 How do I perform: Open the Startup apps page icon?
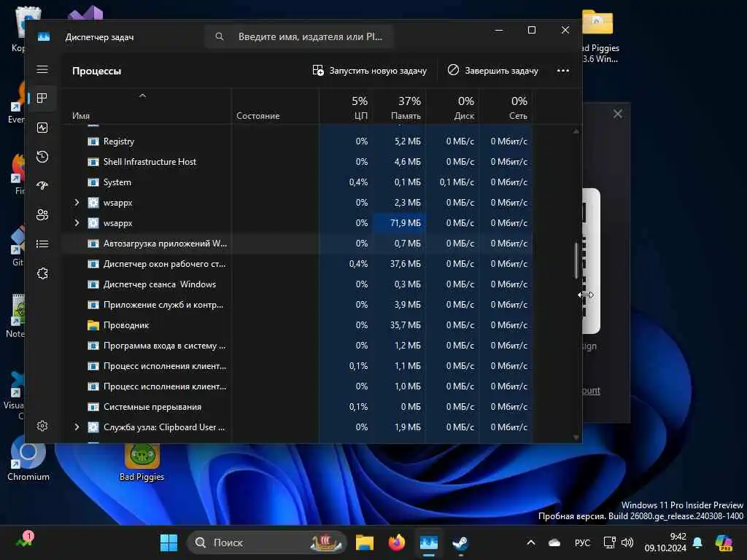[42, 186]
